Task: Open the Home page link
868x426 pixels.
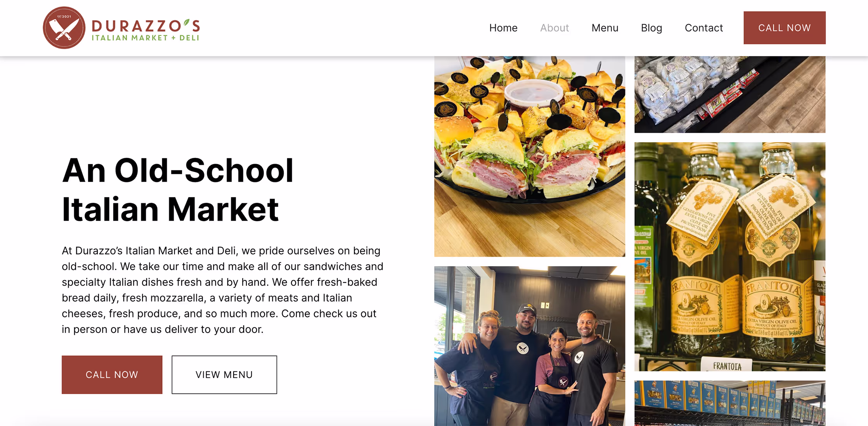Action: (x=503, y=28)
